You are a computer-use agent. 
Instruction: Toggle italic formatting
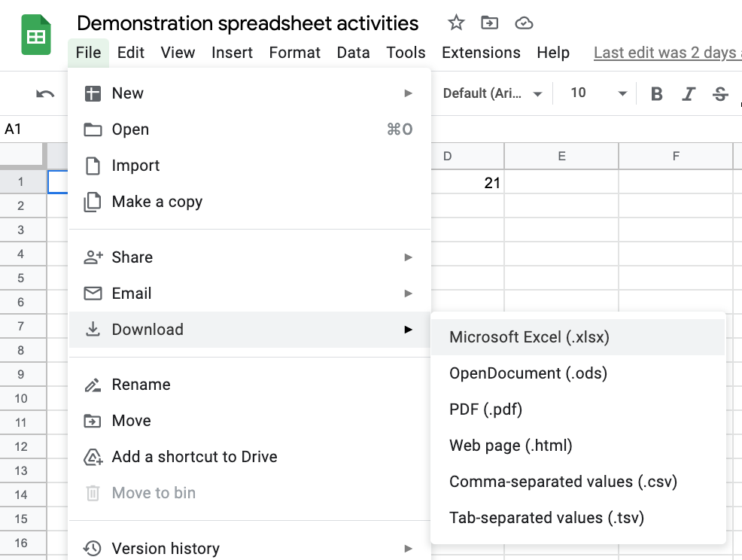click(x=689, y=94)
